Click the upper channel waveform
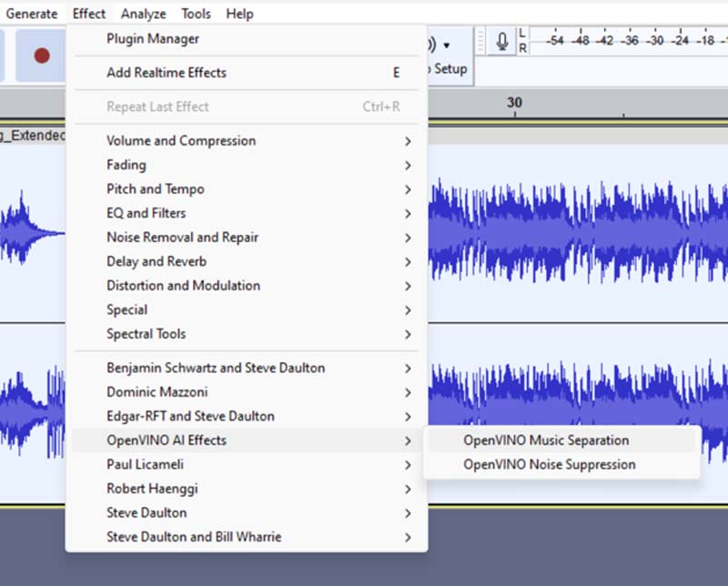 [578, 231]
